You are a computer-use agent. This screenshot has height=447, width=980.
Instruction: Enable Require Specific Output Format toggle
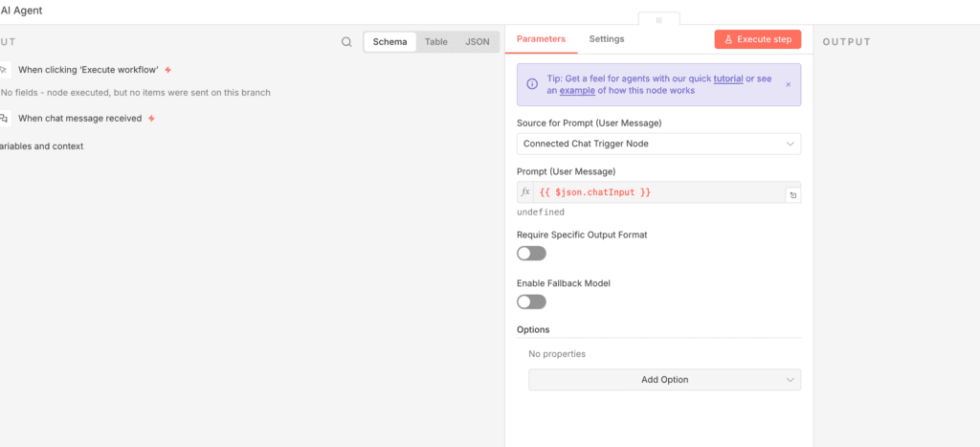coord(531,254)
